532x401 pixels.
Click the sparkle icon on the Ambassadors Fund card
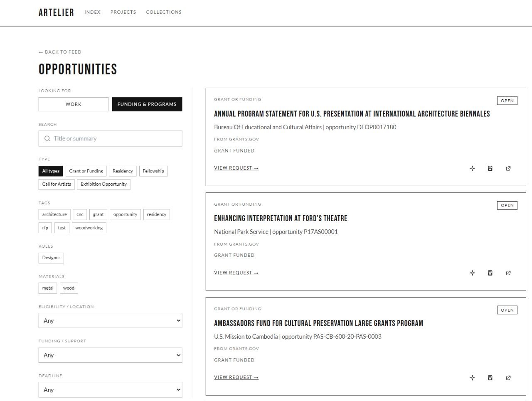pos(472,378)
